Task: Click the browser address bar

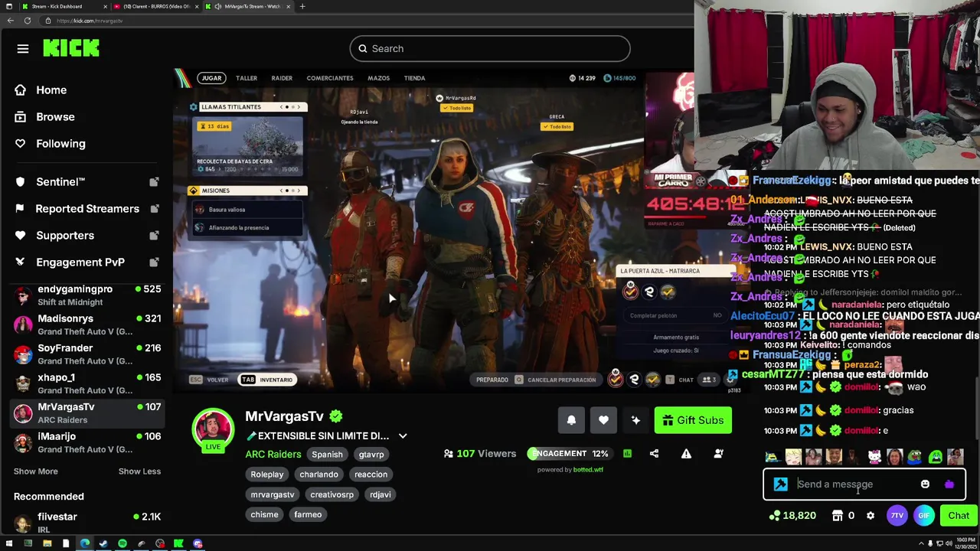Action: [x=367, y=21]
